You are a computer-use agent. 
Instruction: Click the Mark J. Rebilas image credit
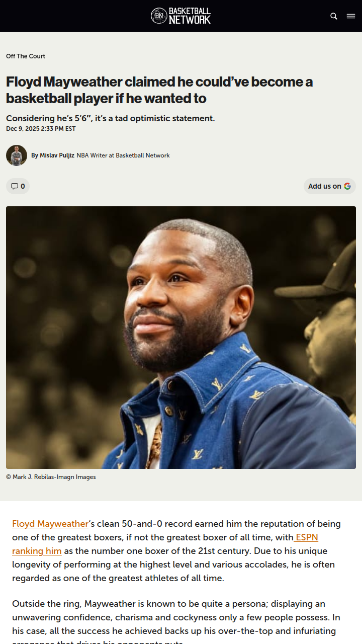[51, 477]
